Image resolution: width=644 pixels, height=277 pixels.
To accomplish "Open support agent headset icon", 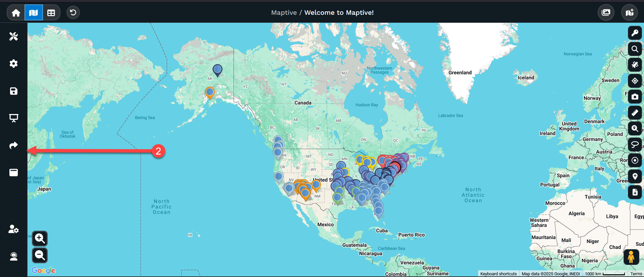I will [13, 257].
